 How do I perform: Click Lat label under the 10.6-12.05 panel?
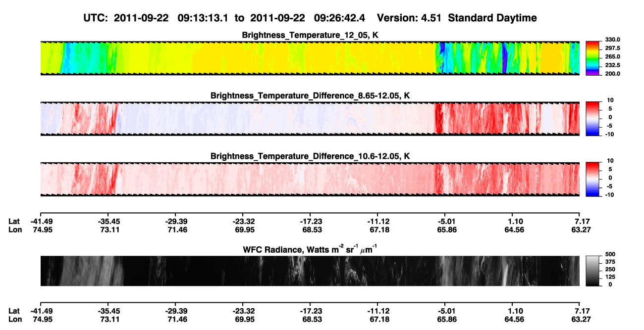14,222
